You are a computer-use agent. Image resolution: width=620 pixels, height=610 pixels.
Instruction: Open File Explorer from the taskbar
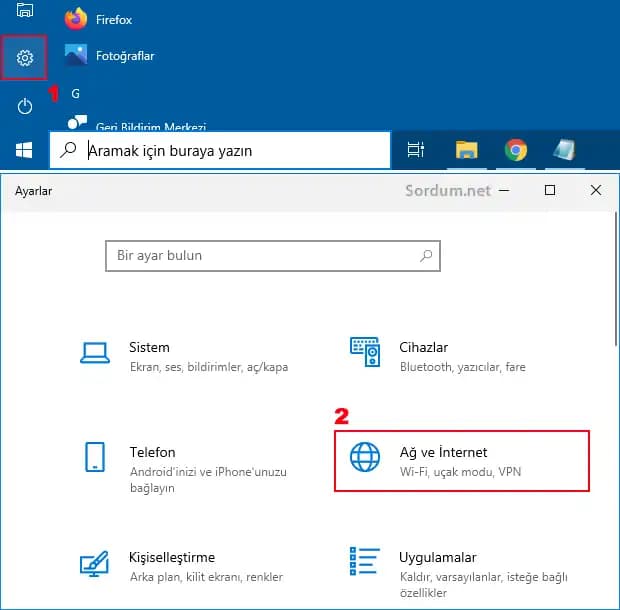pyautogui.click(x=466, y=150)
